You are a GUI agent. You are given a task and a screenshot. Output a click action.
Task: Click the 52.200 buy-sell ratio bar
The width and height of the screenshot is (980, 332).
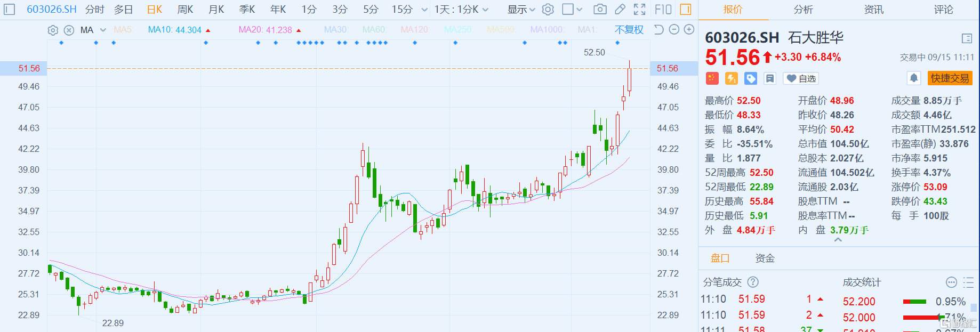click(x=914, y=302)
